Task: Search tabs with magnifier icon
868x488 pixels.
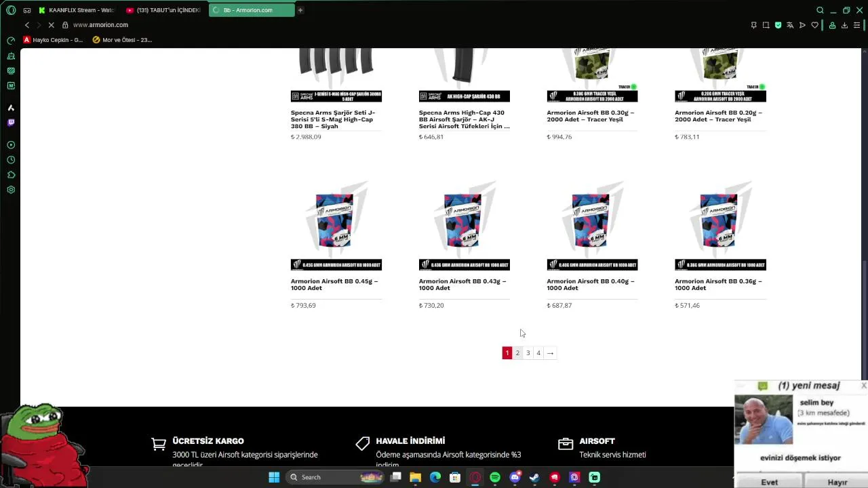Action: pyautogui.click(x=820, y=10)
